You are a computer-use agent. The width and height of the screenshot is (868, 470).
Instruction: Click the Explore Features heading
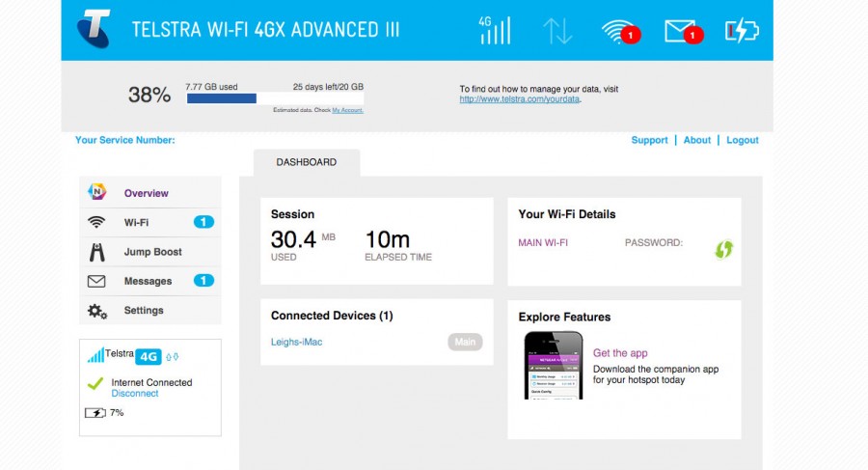point(564,317)
